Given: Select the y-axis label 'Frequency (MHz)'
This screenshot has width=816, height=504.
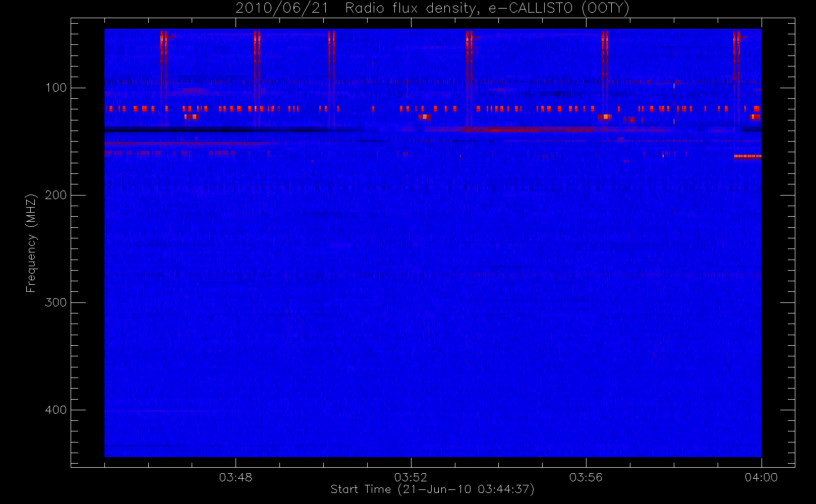Looking at the screenshot, I should pos(31,243).
